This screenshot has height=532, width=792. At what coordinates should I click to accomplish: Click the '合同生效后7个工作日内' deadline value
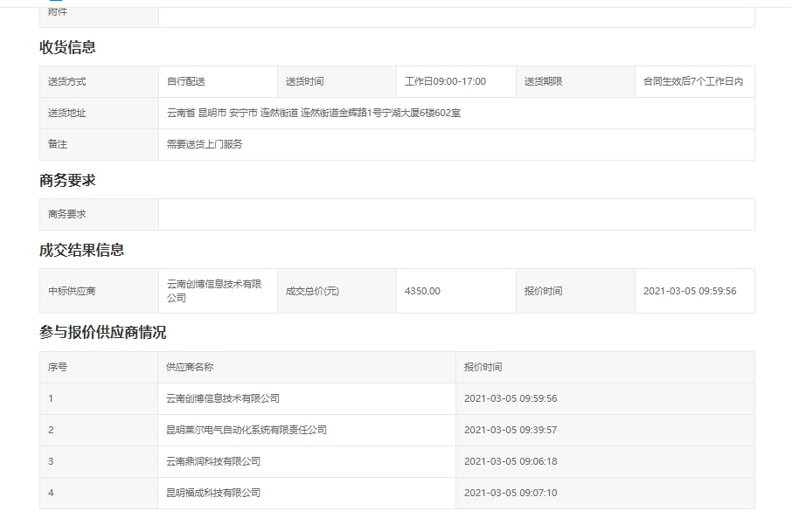click(x=692, y=81)
